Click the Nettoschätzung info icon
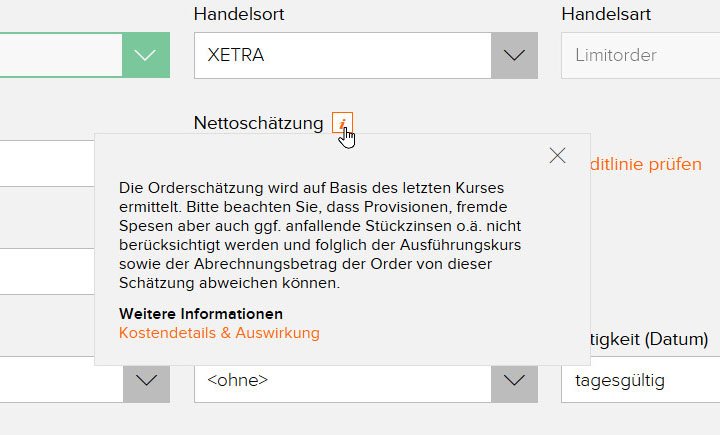The image size is (720, 435). pos(342,124)
